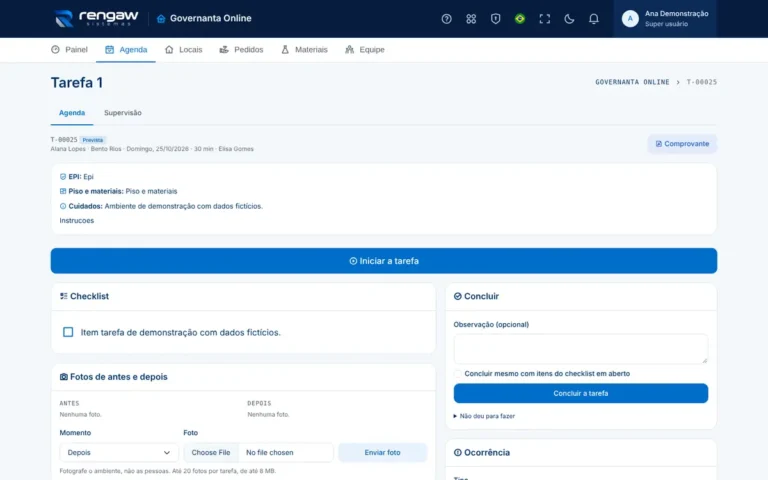Screen dimensions: 768x480
Task: Click the Observação text area
Action: click(580, 349)
